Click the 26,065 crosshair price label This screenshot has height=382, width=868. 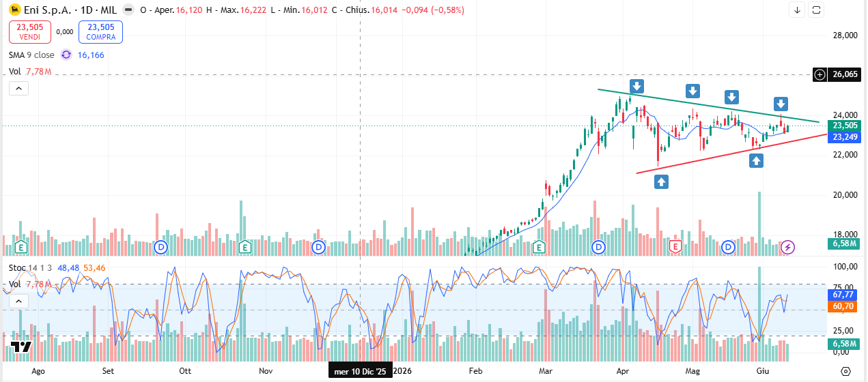click(x=845, y=74)
